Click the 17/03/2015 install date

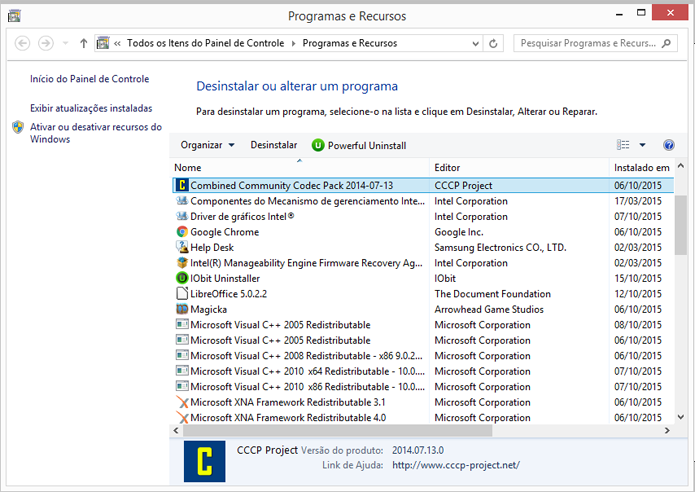click(x=638, y=201)
